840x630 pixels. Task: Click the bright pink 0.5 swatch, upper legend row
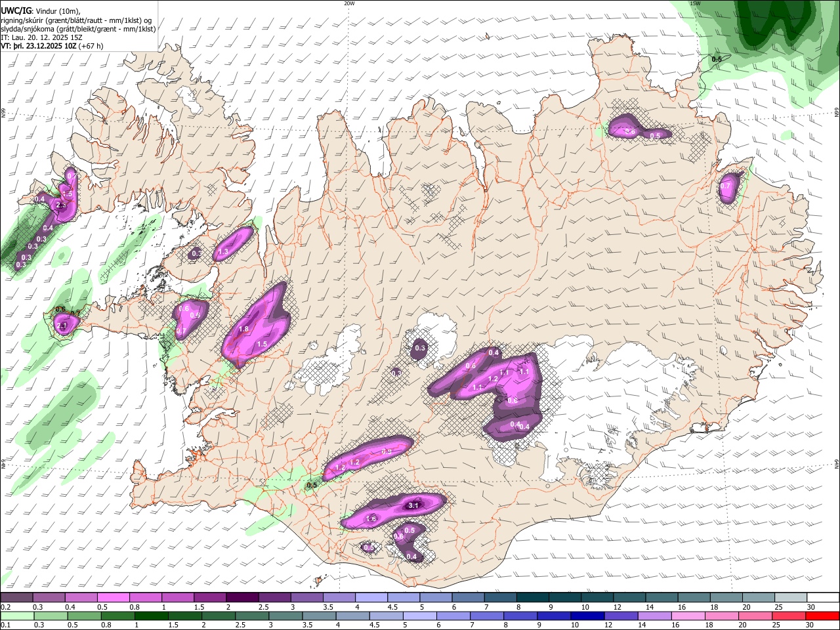(x=113, y=597)
